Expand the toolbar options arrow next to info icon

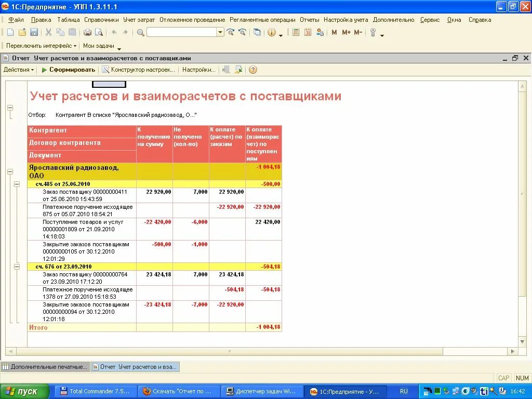click(x=281, y=35)
